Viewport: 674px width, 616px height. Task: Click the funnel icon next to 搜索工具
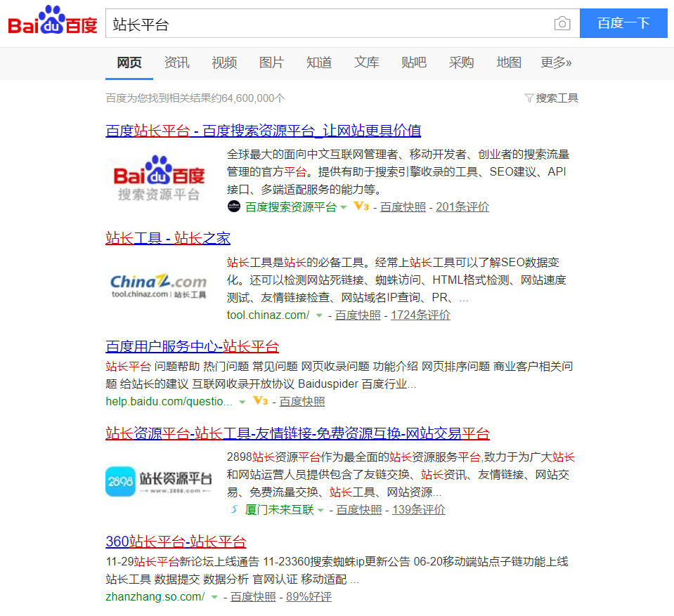(529, 98)
